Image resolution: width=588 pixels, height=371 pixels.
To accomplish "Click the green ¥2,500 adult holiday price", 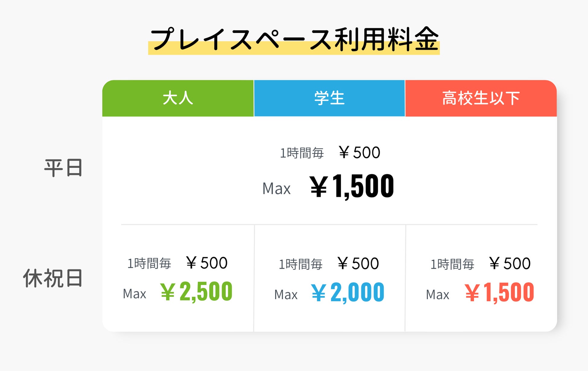I will pyautogui.click(x=196, y=292).
